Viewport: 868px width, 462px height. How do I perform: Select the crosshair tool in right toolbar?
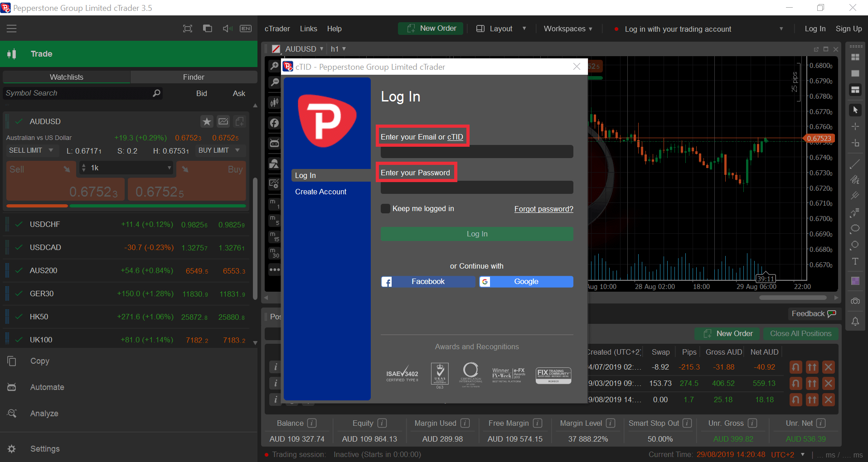855,126
